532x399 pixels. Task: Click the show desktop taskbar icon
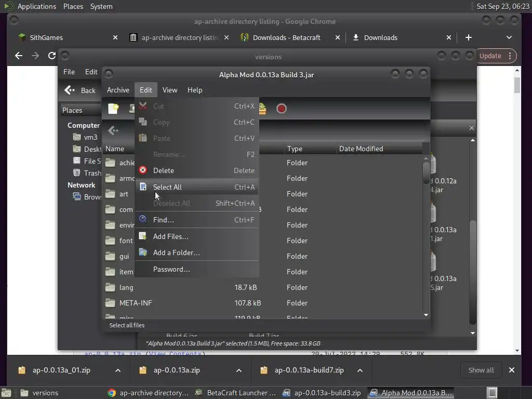[6, 393]
